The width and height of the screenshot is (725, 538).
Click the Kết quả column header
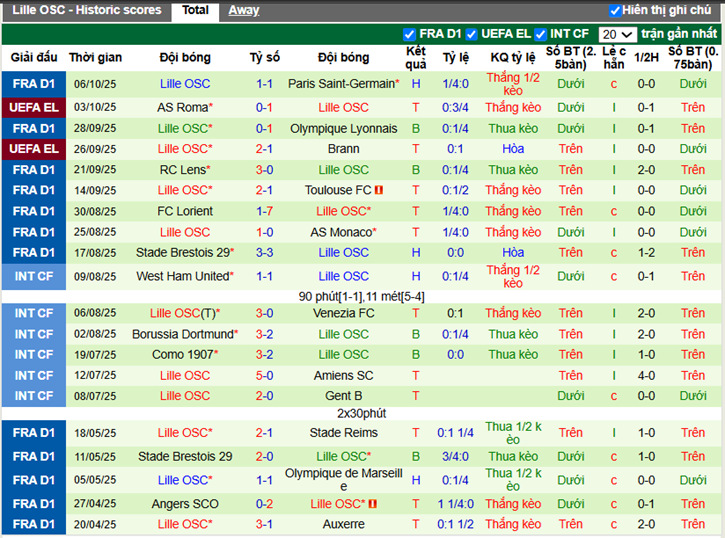coord(416,58)
